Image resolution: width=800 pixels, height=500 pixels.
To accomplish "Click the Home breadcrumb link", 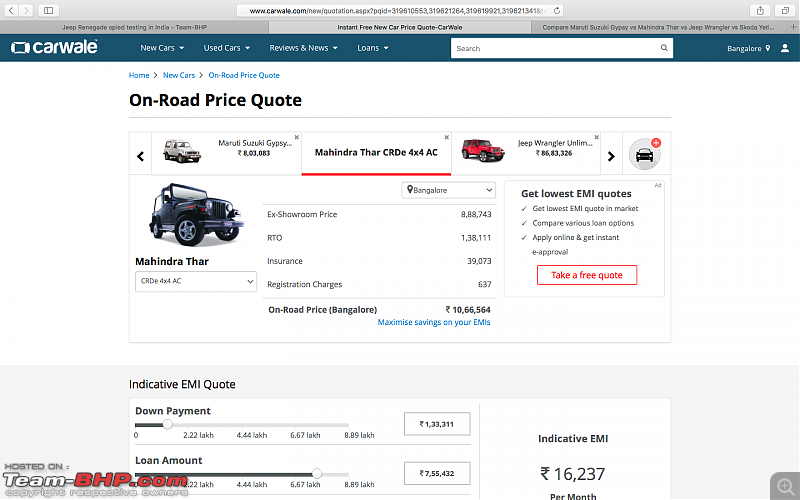I will pos(139,75).
